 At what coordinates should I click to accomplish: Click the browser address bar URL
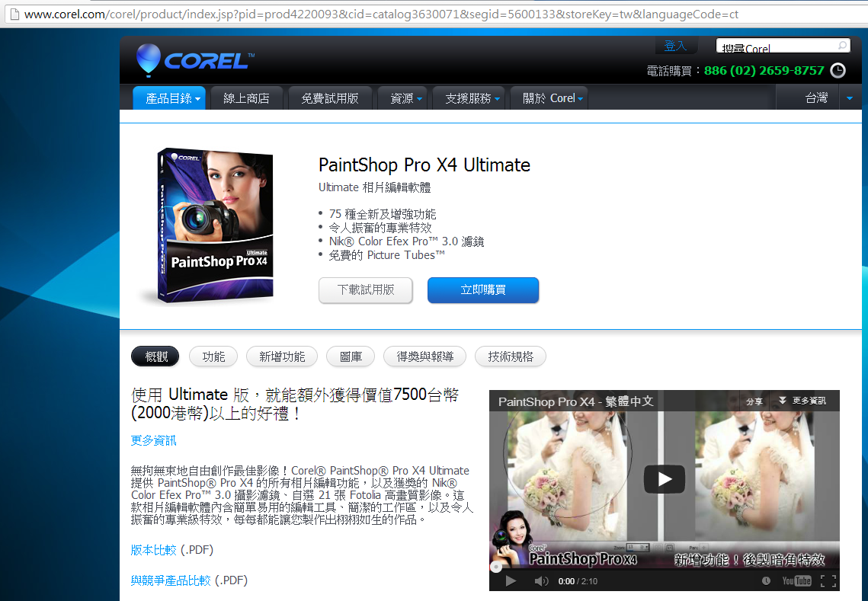tap(381, 14)
